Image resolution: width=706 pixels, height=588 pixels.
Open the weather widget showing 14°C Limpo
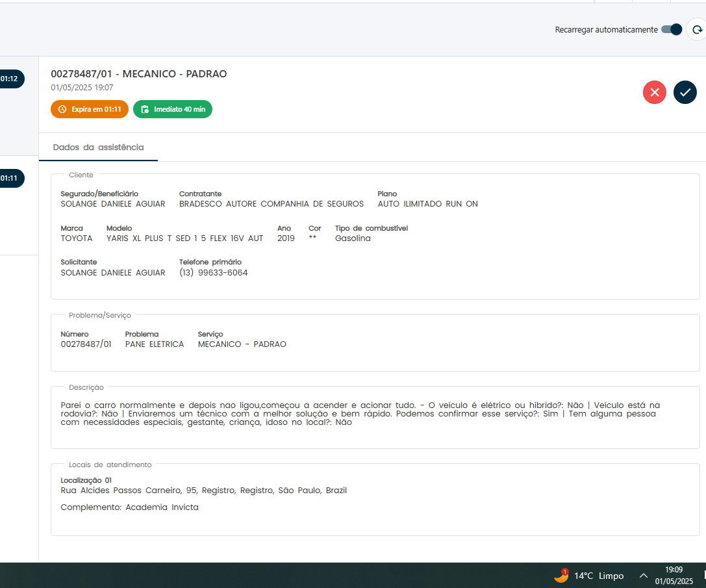pyautogui.click(x=588, y=576)
